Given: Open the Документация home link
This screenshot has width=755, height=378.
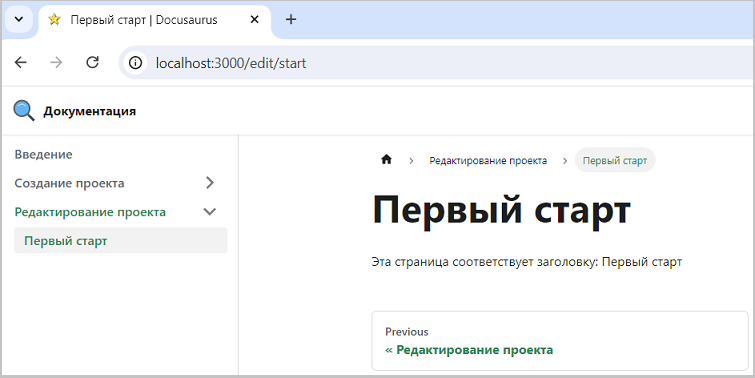Looking at the screenshot, I should tap(90, 111).
